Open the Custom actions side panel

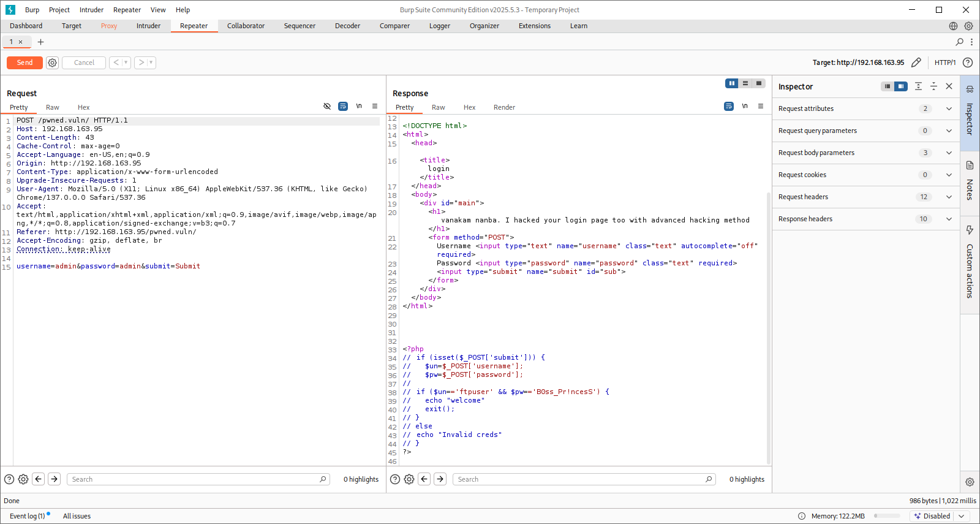coord(970,264)
